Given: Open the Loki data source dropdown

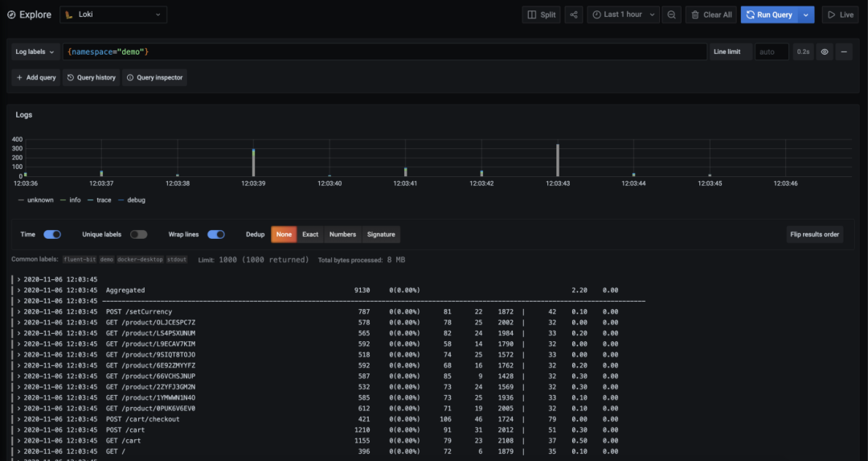Looking at the screenshot, I should tap(113, 14).
